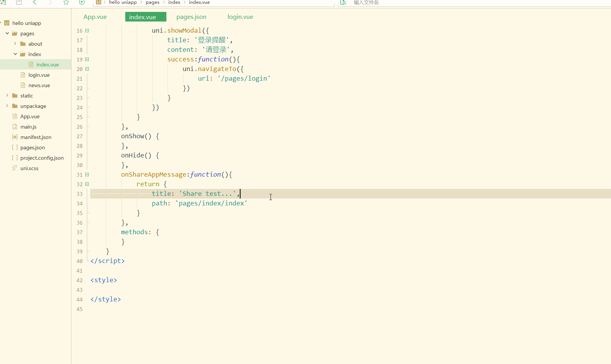Click the hello uniapp project icon in tree
This screenshot has width=611, height=364.
[x=7, y=23]
